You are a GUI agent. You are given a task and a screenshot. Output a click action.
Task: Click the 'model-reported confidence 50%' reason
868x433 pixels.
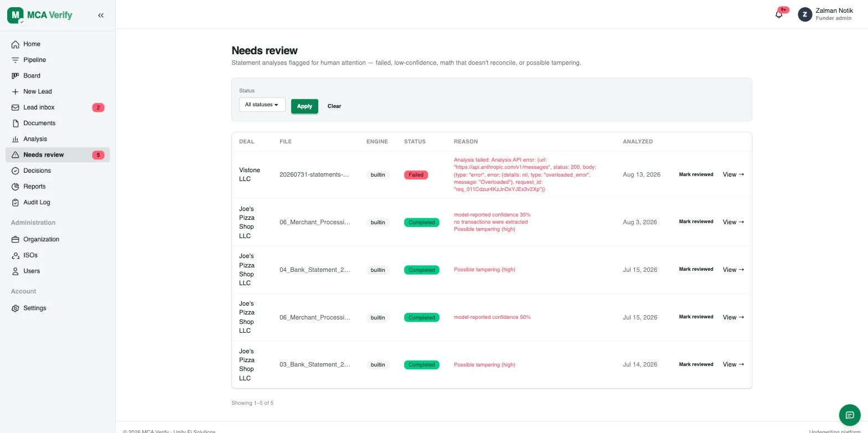(x=492, y=317)
